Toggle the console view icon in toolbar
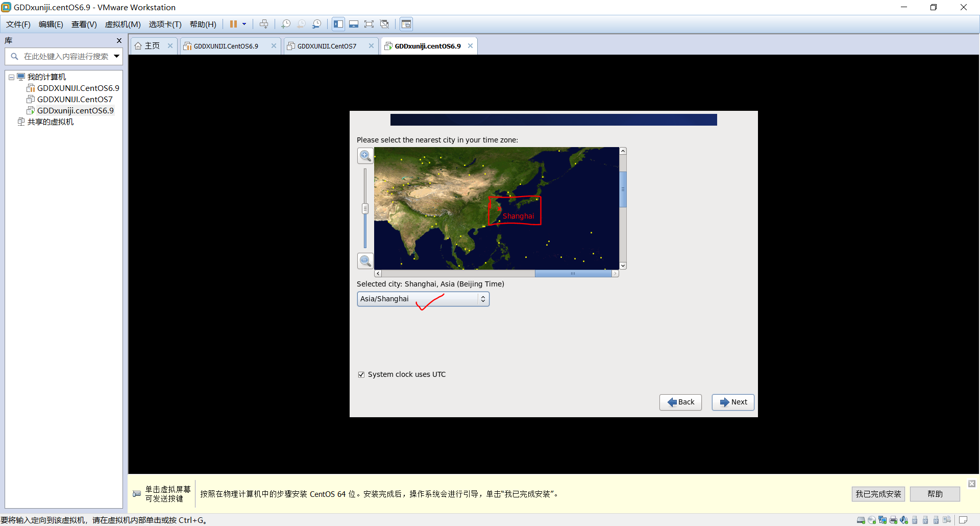The image size is (980, 526). 406,24
